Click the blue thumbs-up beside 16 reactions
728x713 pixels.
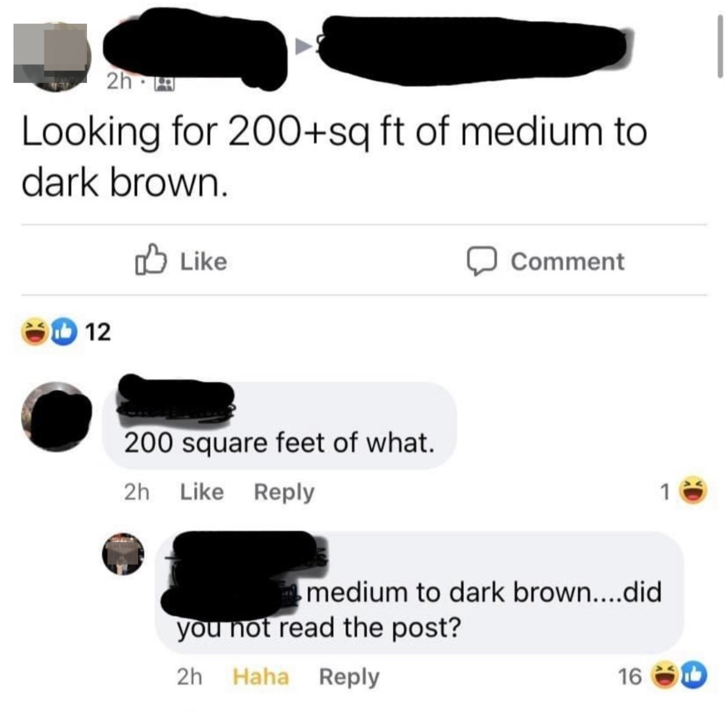(x=693, y=676)
